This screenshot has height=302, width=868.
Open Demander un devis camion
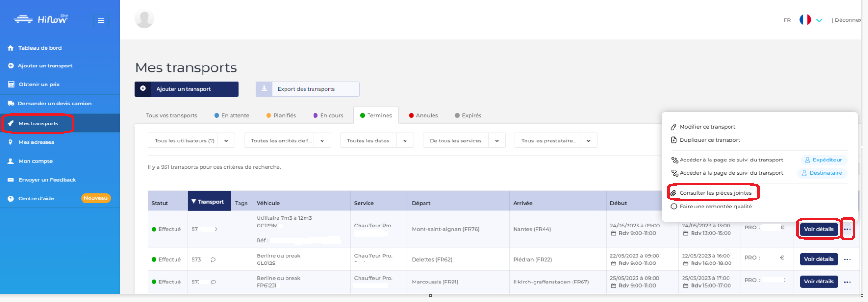pyautogui.click(x=60, y=104)
